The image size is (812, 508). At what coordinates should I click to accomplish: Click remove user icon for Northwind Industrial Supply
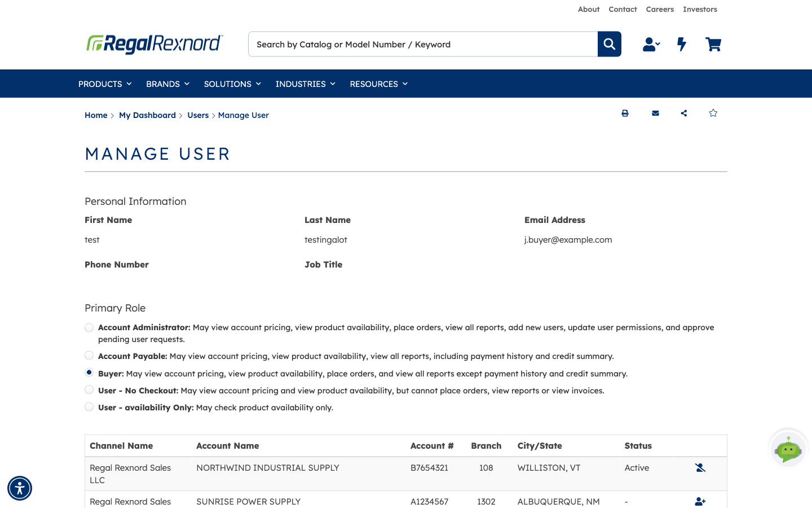point(700,468)
